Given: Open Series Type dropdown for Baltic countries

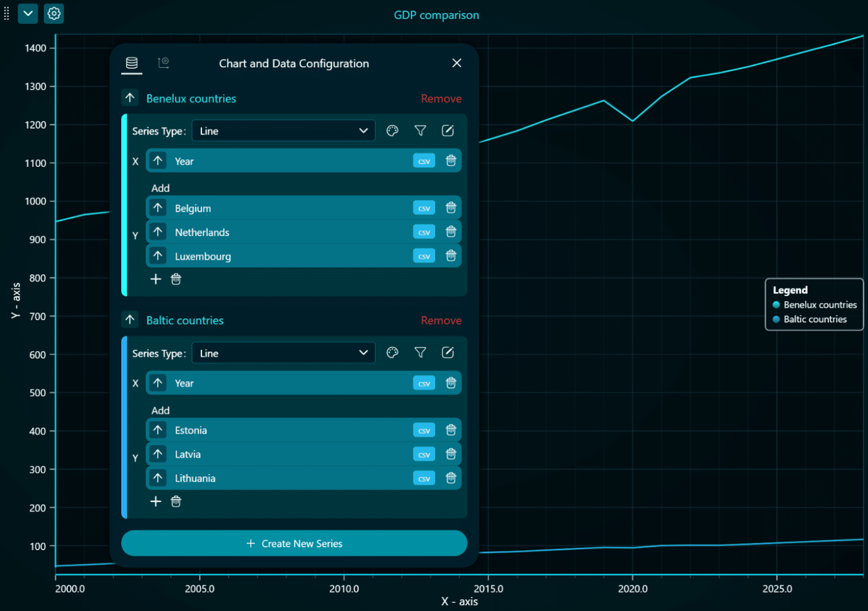Looking at the screenshot, I should (x=283, y=353).
